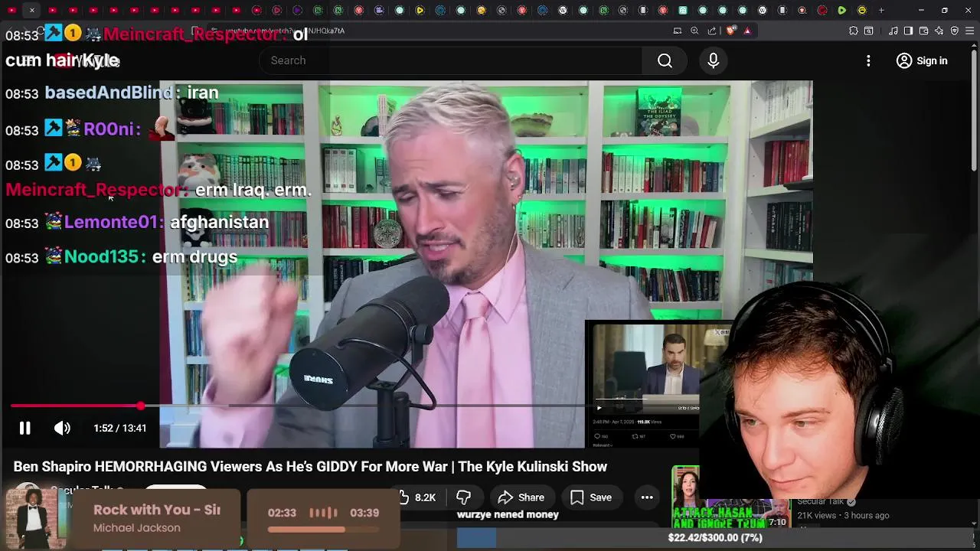Share page via address bar share icon
The height and width of the screenshot is (551, 980).
[712, 31]
